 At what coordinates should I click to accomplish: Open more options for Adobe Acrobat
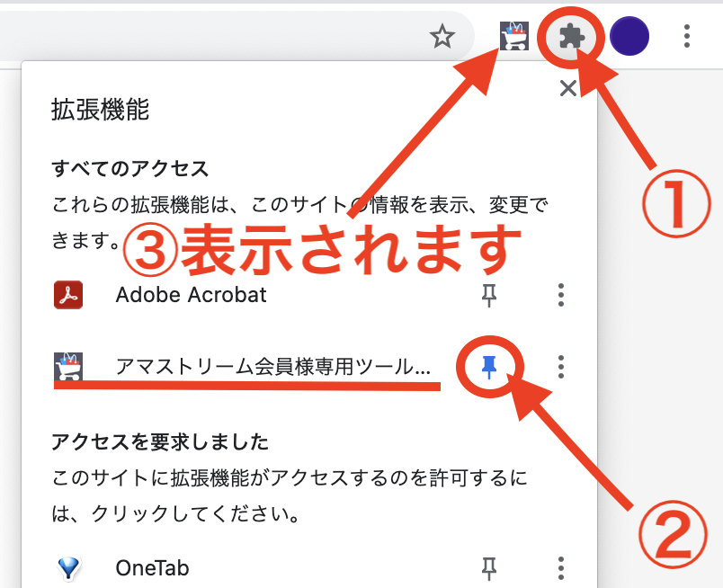pos(561,295)
